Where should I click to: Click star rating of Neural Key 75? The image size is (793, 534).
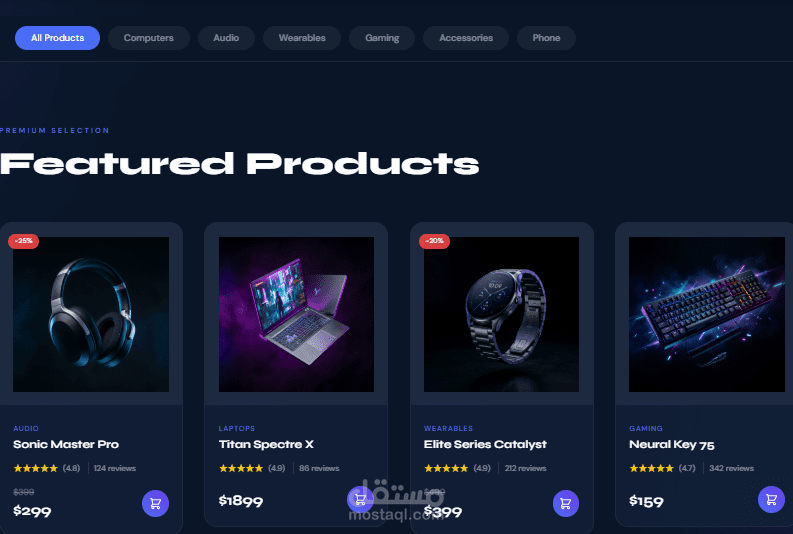click(651, 468)
